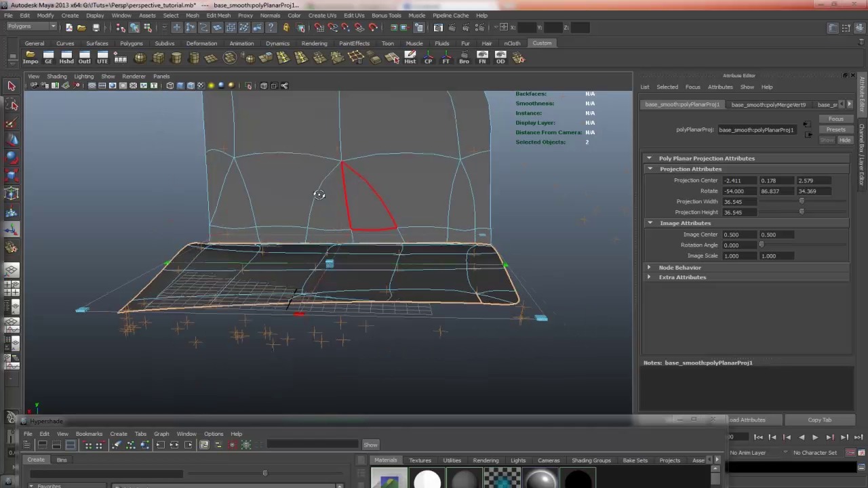Viewport: 868px width, 488px height.
Task: Adjust the Projection Width slider
Action: (x=802, y=201)
